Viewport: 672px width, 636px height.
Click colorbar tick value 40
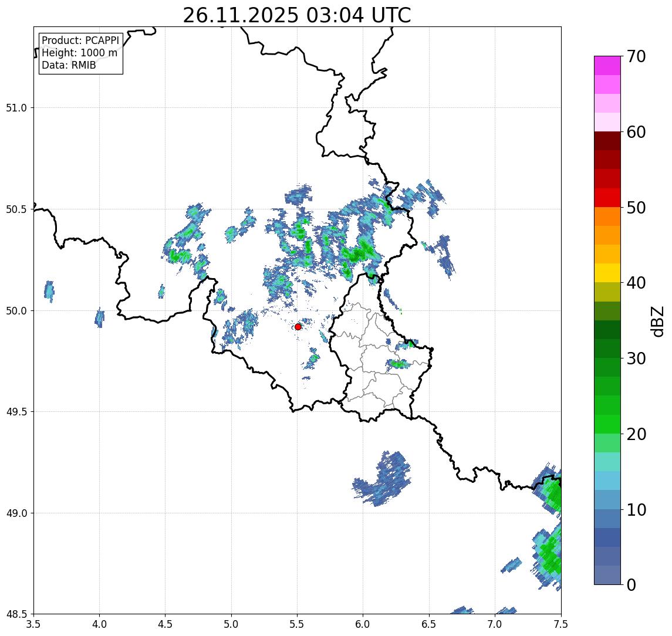(636, 283)
